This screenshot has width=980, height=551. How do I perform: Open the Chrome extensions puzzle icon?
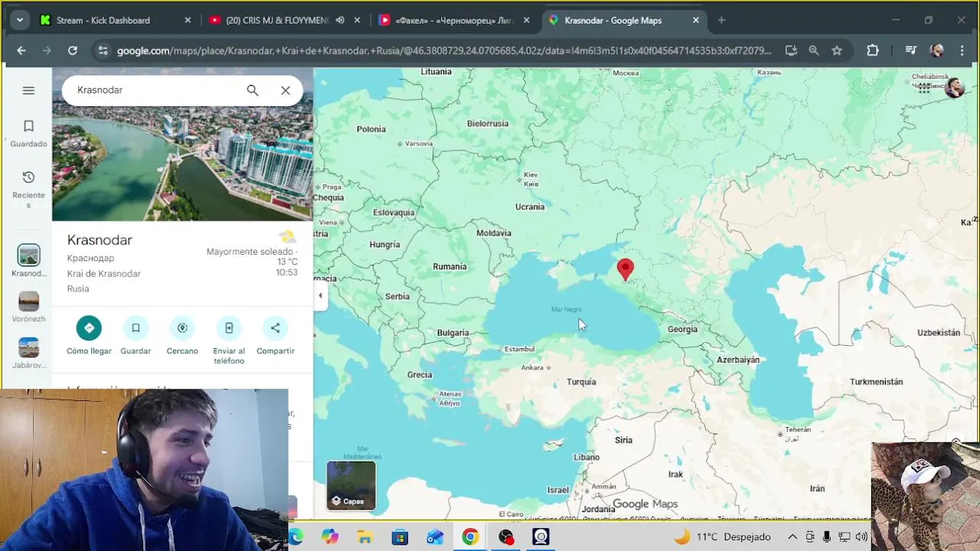(x=873, y=51)
